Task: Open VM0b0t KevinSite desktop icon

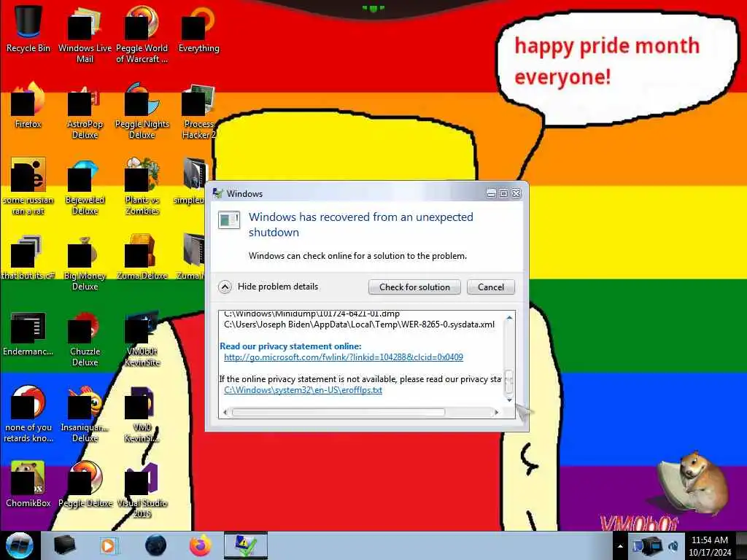Action: pos(142,338)
